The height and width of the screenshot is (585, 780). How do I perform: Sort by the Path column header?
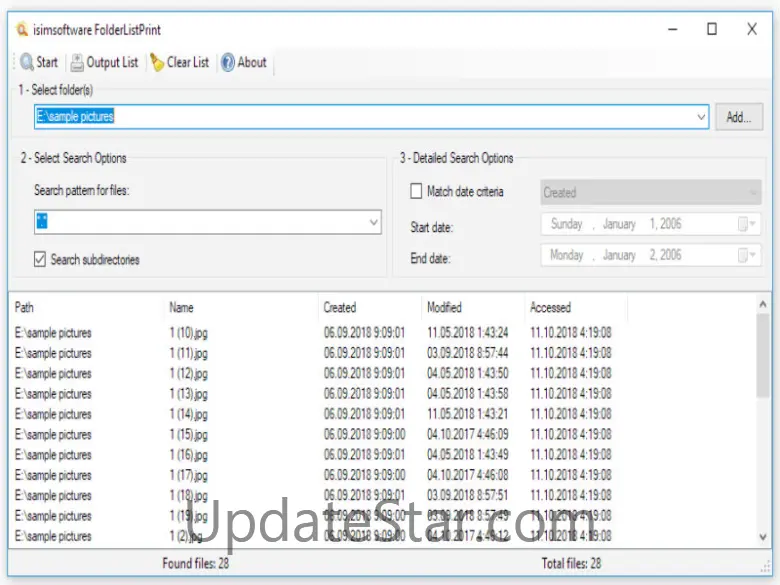24,307
